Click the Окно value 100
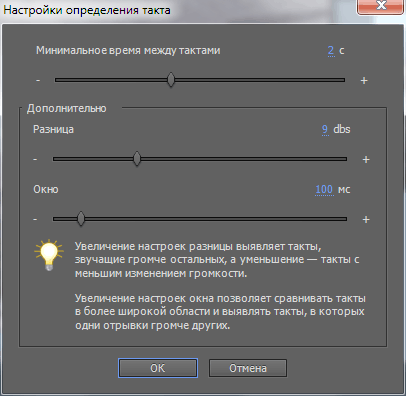The image size is (406, 396). (324, 190)
